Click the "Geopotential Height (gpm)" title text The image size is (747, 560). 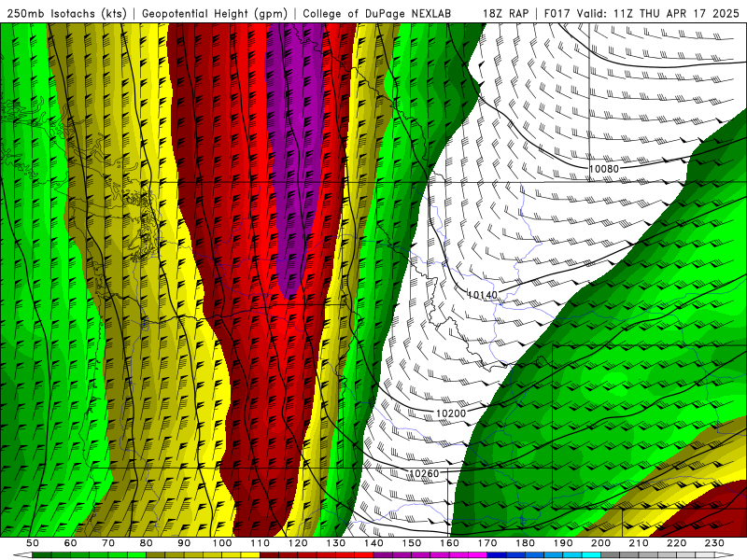click(x=215, y=13)
